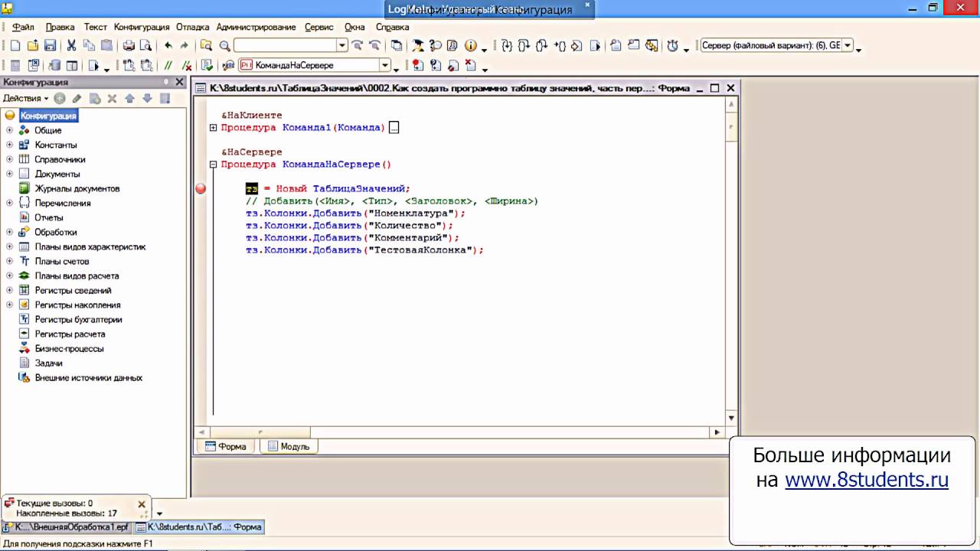Open the Файл menu
This screenshot has height=551, width=980.
23,27
